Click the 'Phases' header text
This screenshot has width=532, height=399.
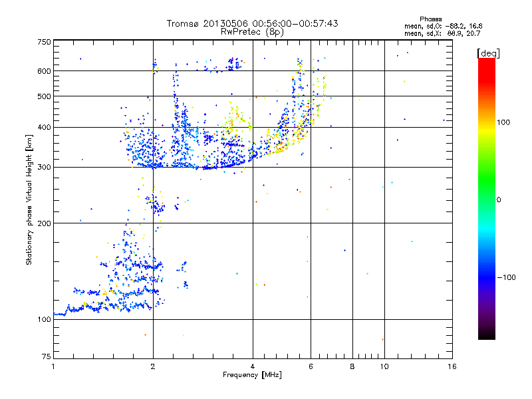[430, 19]
